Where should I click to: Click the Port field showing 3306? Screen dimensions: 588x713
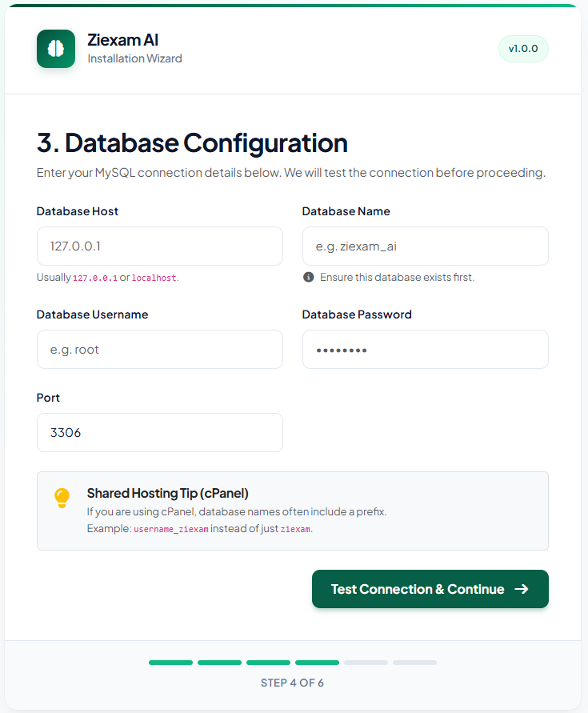pyautogui.click(x=159, y=432)
